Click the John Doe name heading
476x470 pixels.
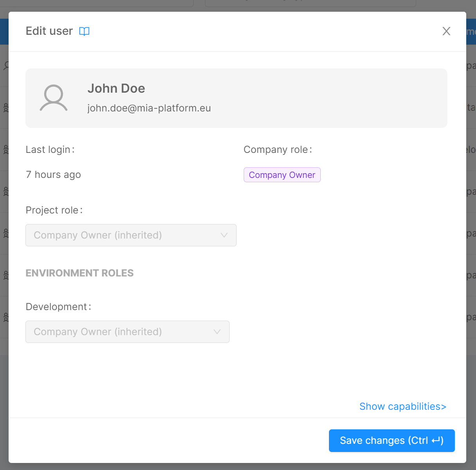(116, 88)
